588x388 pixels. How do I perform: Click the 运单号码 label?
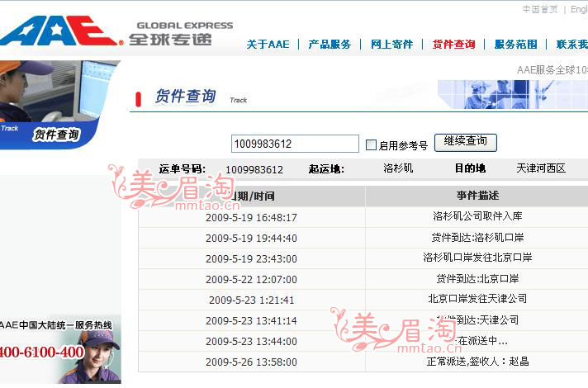click(183, 168)
